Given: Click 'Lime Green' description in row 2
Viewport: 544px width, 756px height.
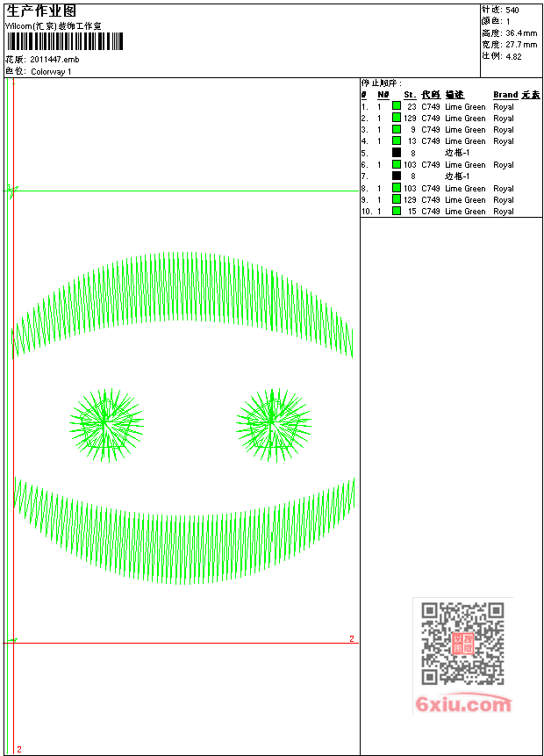Looking at the screenshot, I should pos(465,119).
